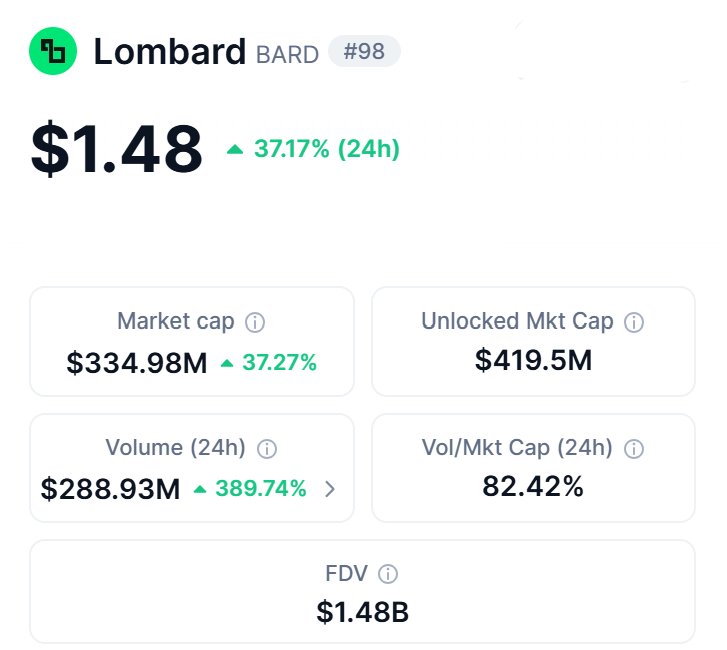Click the BARD ticker symbol
Image resolution: width=727 pixels, height=650 pixels.
[x=287, y=54]
